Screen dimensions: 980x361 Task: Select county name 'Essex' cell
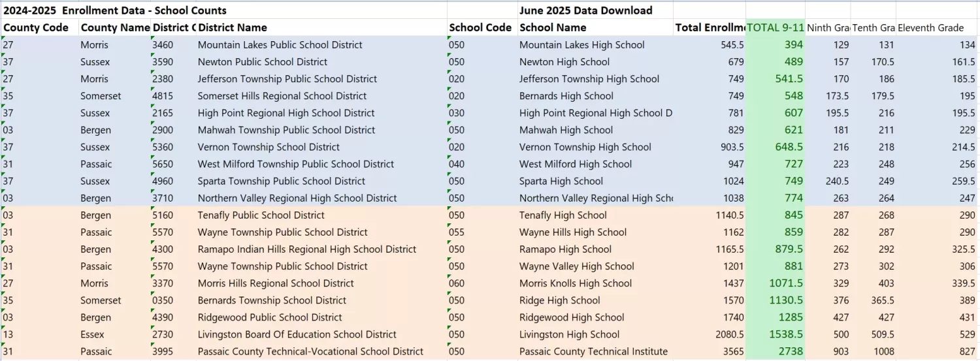pyautogui.click(x=114, y=334)
